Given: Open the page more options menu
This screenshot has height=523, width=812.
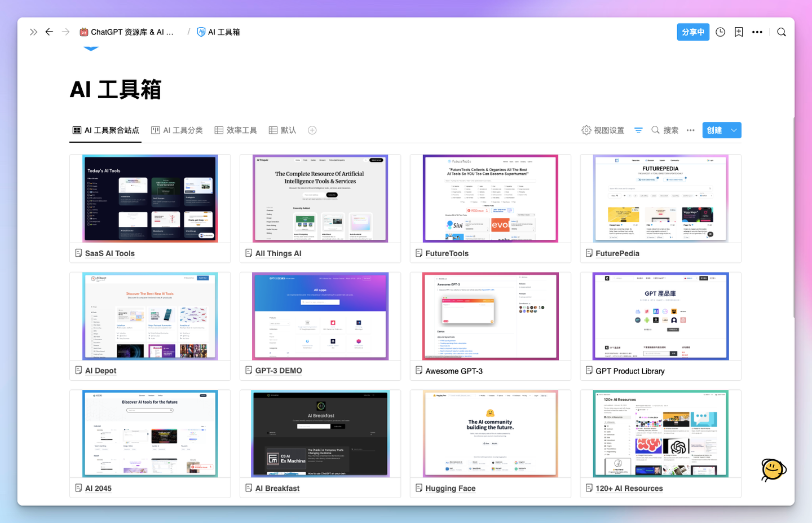Looking at the screenshot, I should 757,32.
